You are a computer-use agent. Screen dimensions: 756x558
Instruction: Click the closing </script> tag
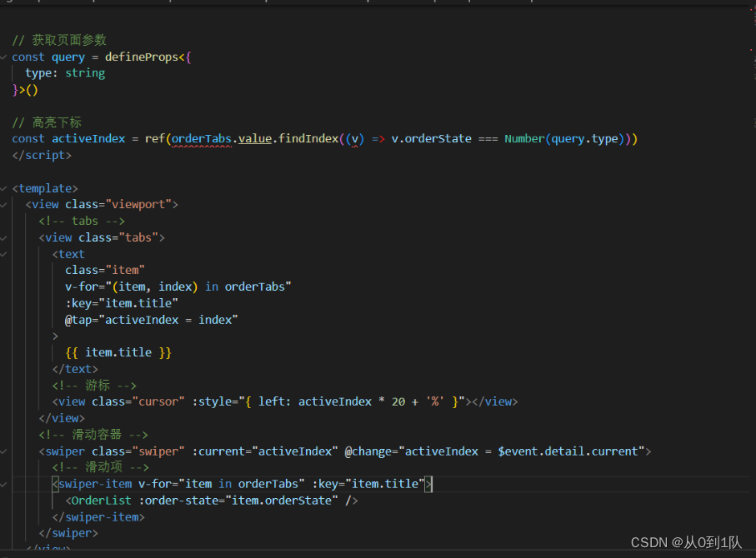pyautogui.click(x=42, y=155)
